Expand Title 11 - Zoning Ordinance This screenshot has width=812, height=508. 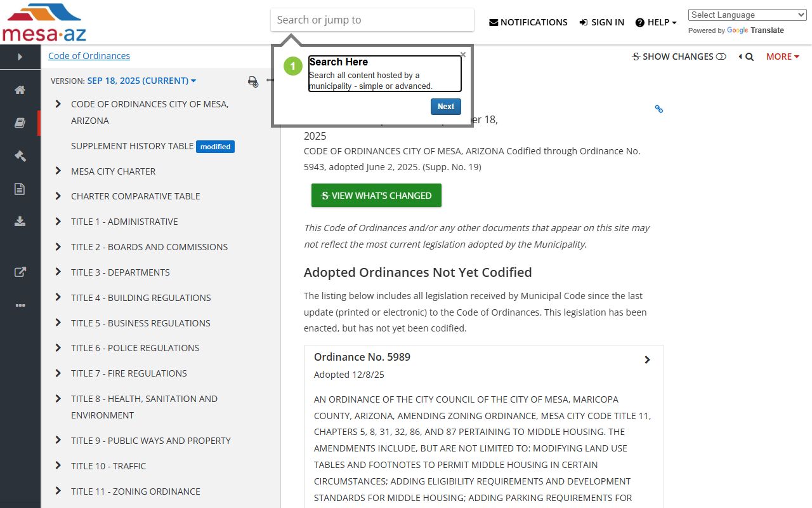click(58, 491)
